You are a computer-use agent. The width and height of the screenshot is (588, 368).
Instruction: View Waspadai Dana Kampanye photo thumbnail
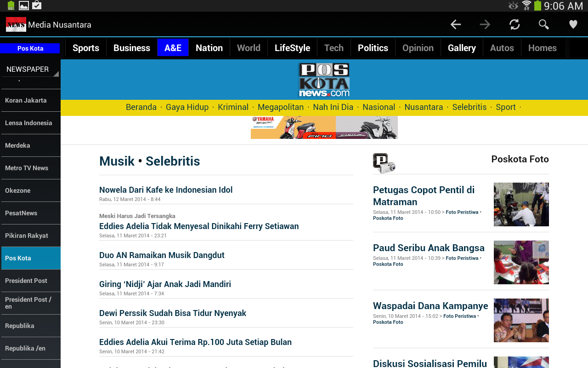pyautogui.click(x=521, y=320)
